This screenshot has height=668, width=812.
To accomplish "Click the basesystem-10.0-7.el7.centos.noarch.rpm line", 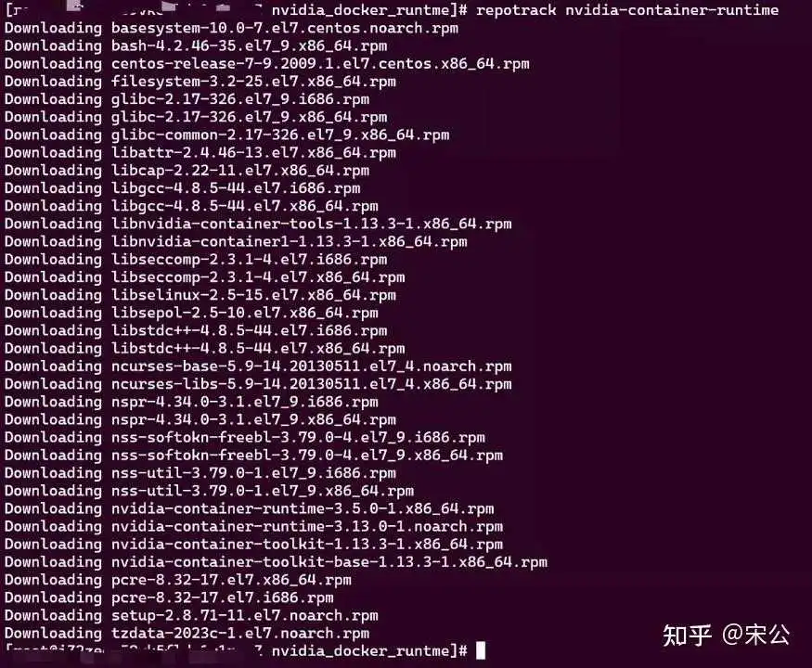I will pyautogui.click(x=231, y=28).
